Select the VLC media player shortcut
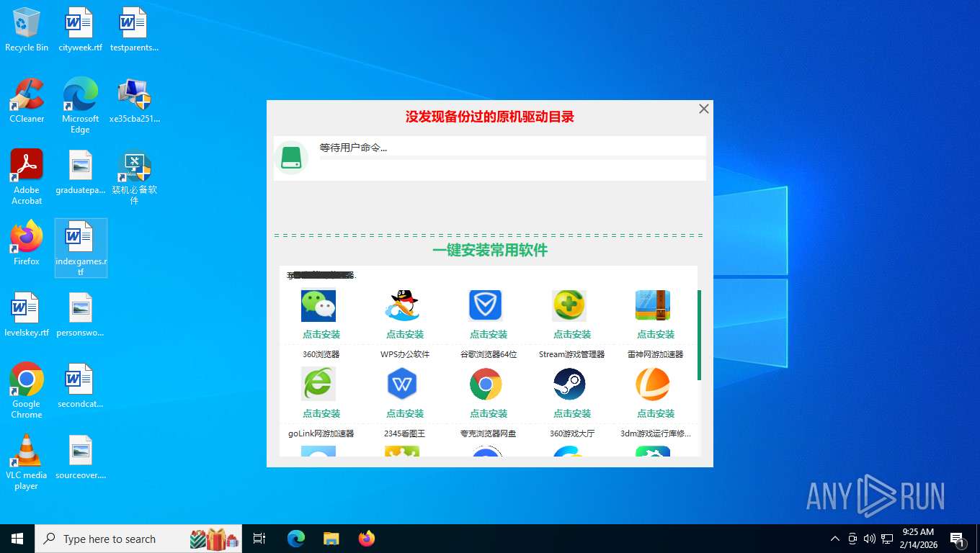Image resolution: width=980 pixels, height=553 pixels. tap(27, 462)
